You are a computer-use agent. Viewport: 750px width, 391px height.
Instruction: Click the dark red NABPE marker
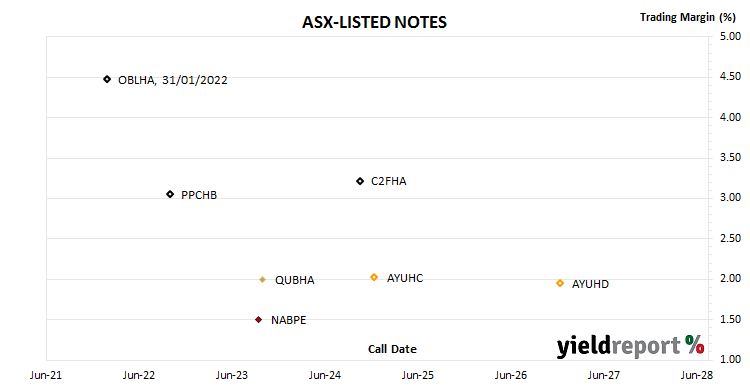(258, 320)
